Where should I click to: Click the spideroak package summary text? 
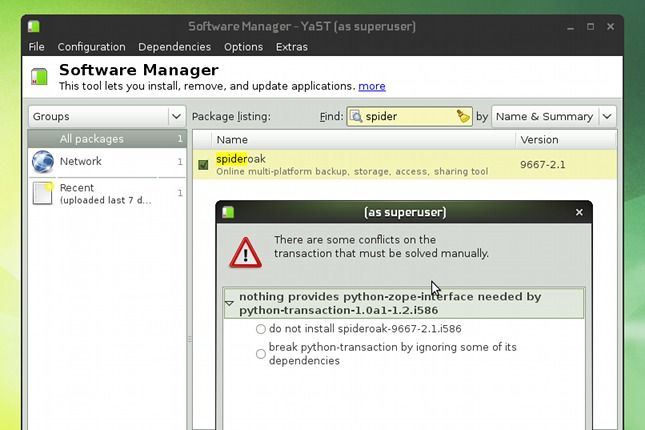[x=352, y=171]
